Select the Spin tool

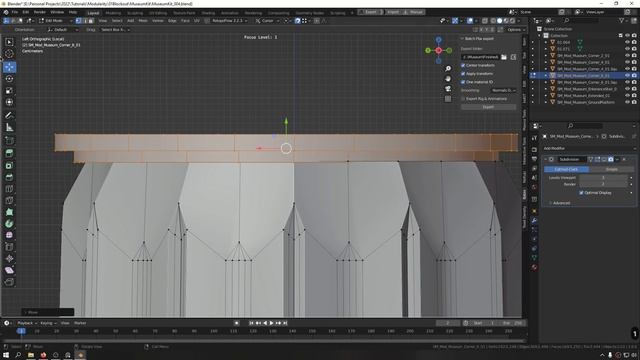pos(9,224)
